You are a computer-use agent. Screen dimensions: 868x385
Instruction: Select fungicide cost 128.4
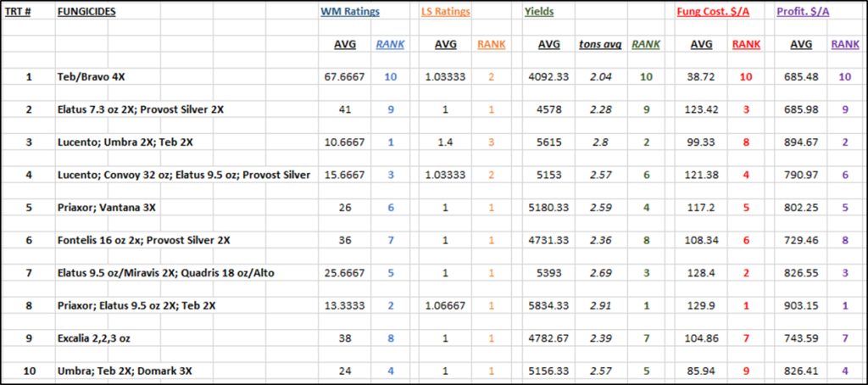701,273
